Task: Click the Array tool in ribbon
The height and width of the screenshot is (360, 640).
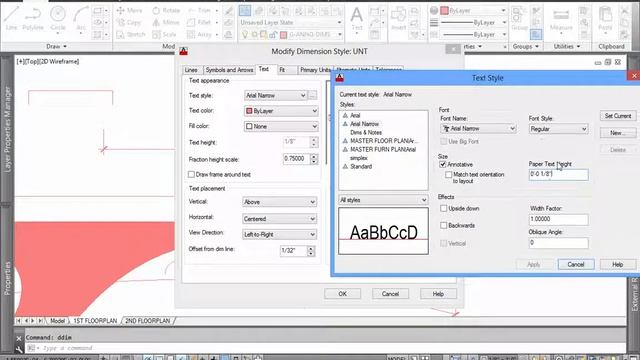Action: (199, 35)
